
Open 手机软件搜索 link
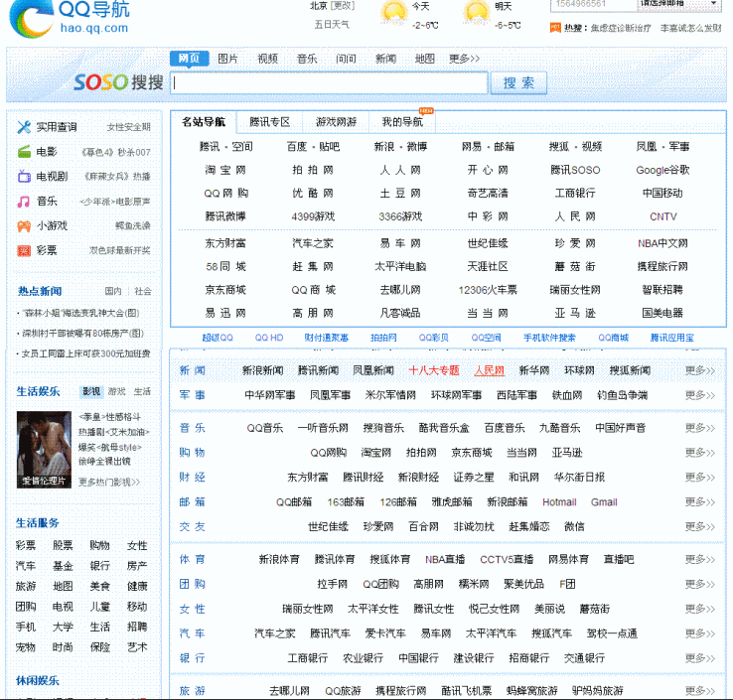(x=549, y=338)
